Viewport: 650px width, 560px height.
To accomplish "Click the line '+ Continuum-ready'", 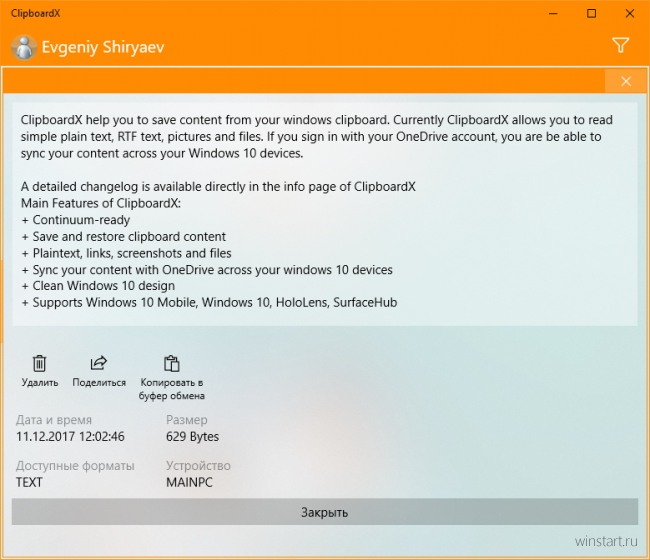I will 75,220.
